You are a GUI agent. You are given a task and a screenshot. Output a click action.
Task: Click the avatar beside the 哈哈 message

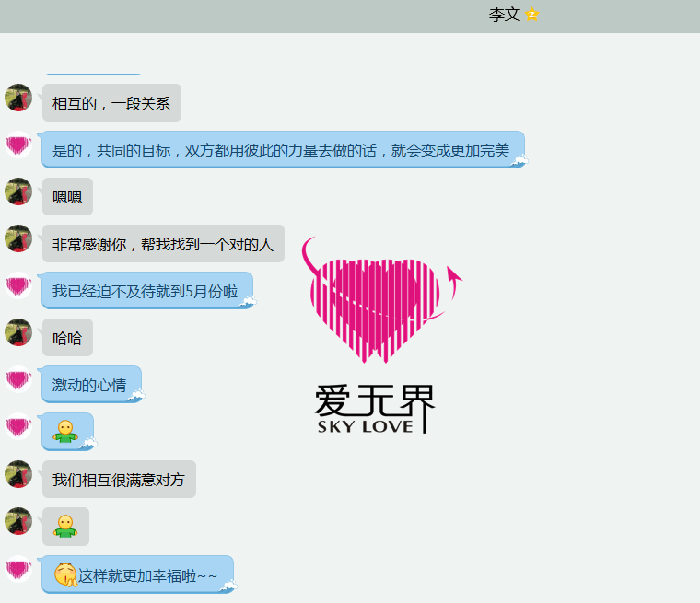[18, 332]
